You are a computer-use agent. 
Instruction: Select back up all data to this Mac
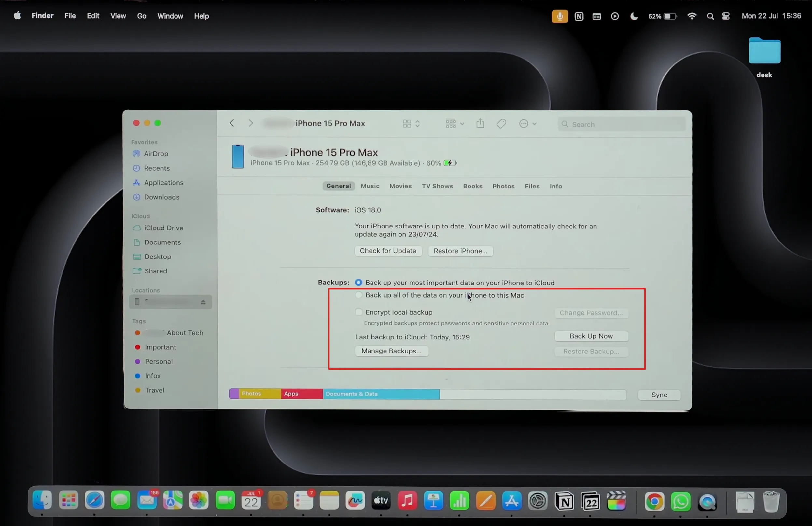pyautogui.click(x=358, y=295)
